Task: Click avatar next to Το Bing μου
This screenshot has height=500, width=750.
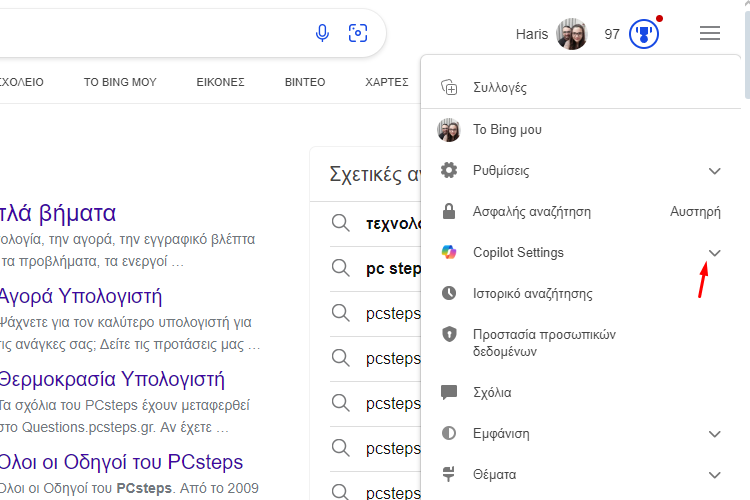Action: (x=449, y=130)
